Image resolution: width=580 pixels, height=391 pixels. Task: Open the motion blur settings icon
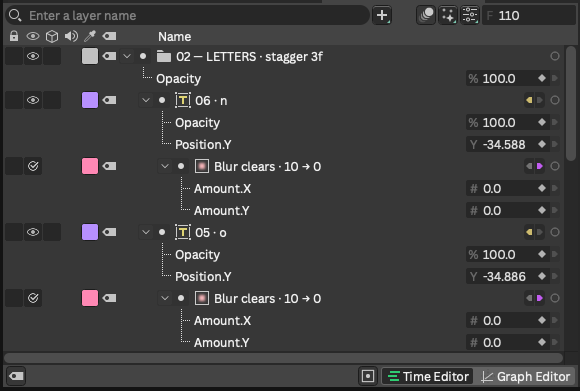(426, 15)
